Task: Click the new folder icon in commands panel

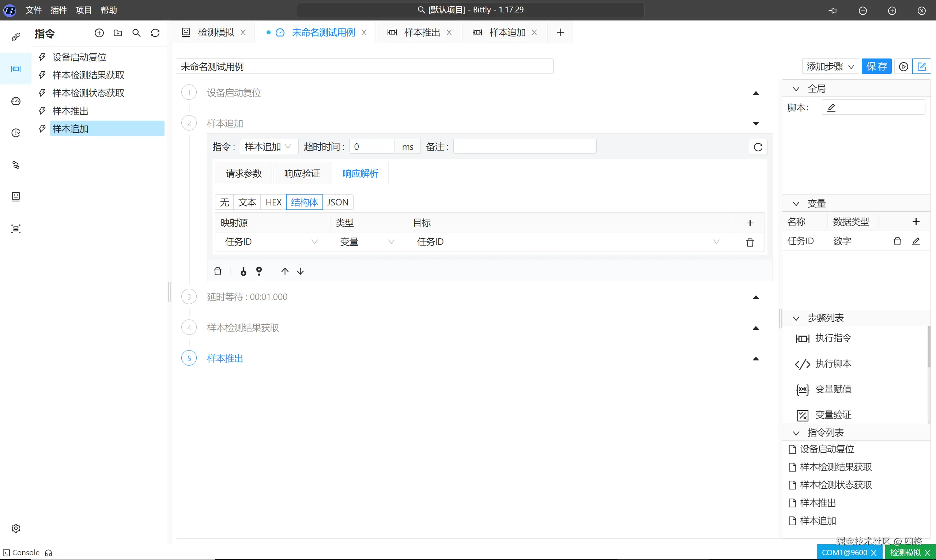Action: tap(118, 33)
